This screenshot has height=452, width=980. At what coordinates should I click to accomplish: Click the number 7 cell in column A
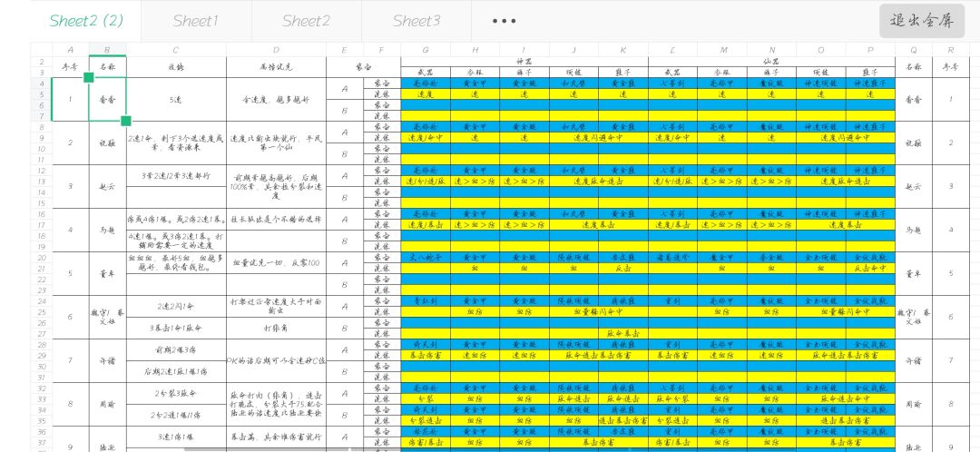pos(70,360)
